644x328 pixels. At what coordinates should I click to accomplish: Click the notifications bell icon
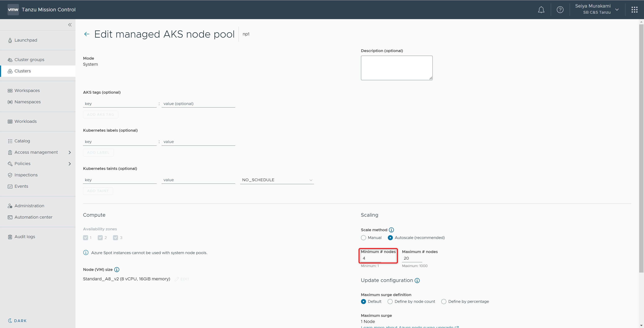point(541,10)
